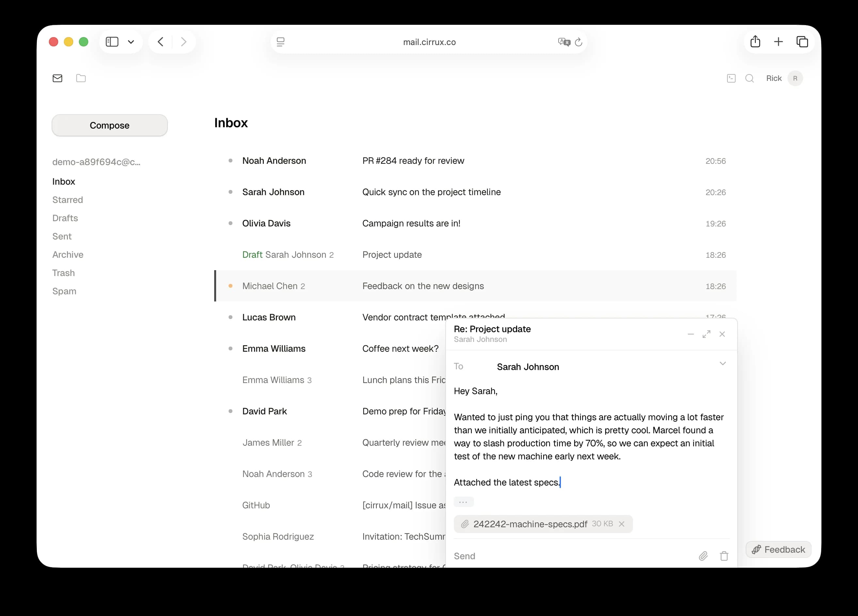This screenshot has height=616, width=858.
Task: Open "Feedback on the new designs" email
Action: [475, 286]
